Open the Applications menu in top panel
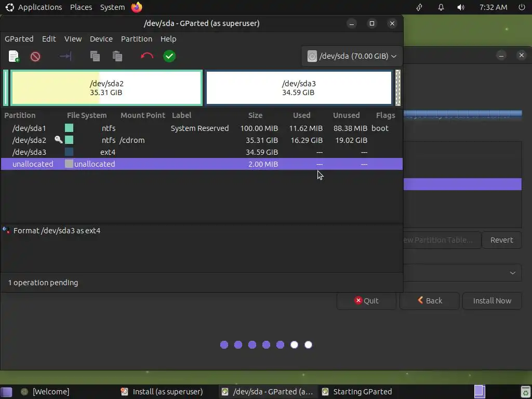 [x=39, y=7]
